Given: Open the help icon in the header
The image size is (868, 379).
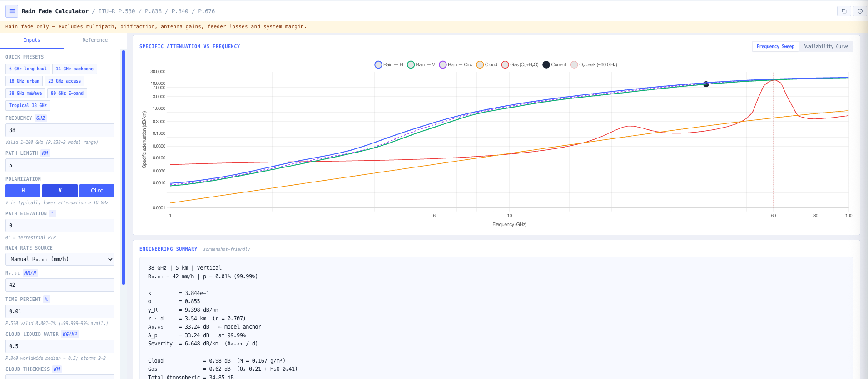Looking at the screenshot, I should tap(860, 11).
